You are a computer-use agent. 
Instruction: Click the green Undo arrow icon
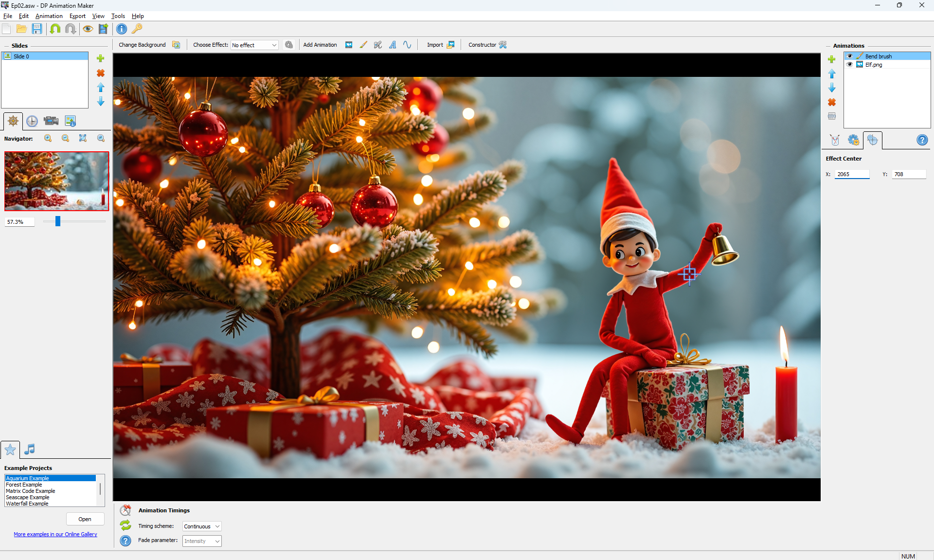pyautogui.click(x=55, y=29)
